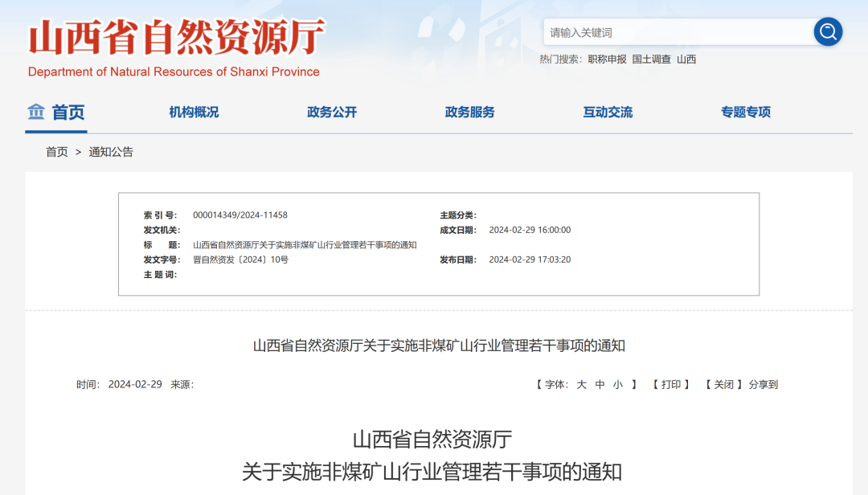Open the 互动交流 menu item
The width and height of the screenshot is (868, 495).
pyautogui.click(x=608, y=112)
